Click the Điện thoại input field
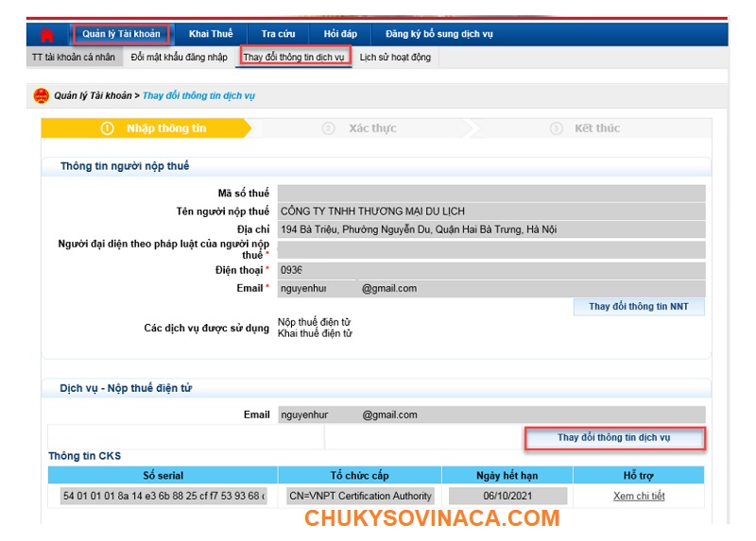Viewport: 756px width, 541px height. pyautogui.click(x=490, y=270)
